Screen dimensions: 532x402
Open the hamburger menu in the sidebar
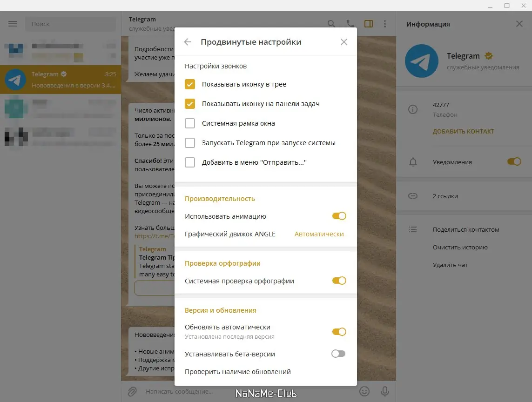tap(13, 24)
